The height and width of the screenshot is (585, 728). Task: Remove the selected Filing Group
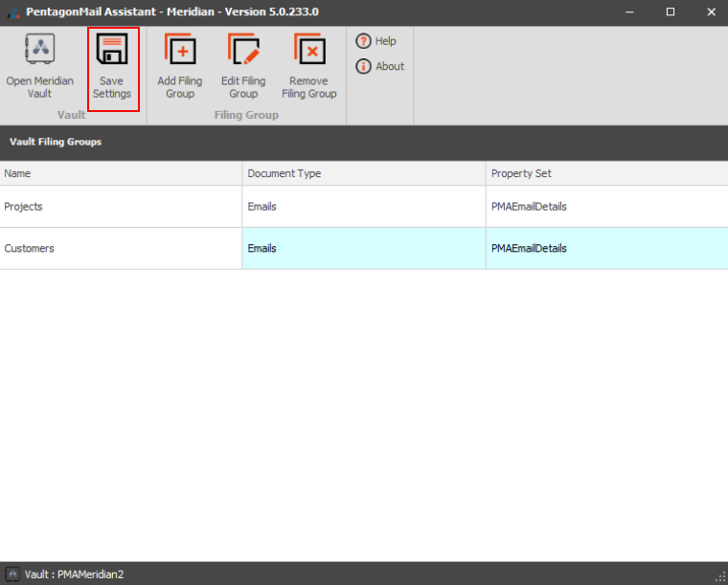[308, 66]
